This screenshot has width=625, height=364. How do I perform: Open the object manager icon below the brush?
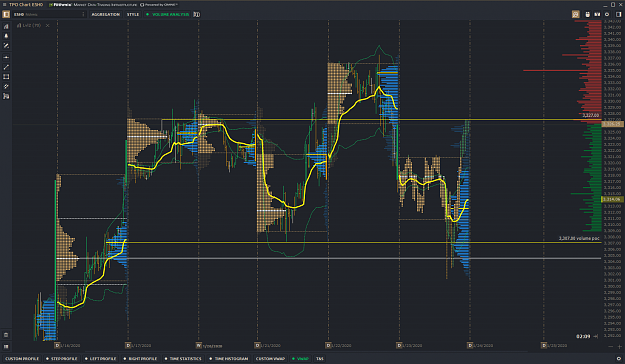6,96
